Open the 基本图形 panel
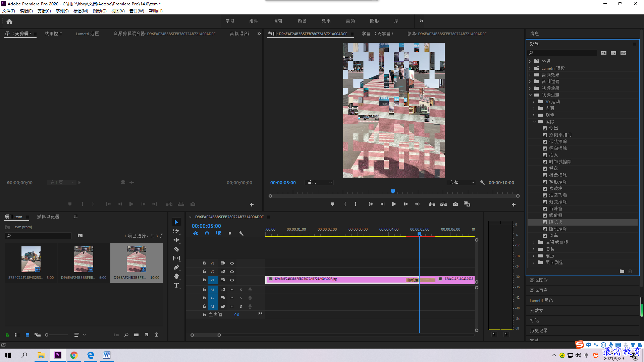This screenshot has width=644, height=362. [539, 280]
